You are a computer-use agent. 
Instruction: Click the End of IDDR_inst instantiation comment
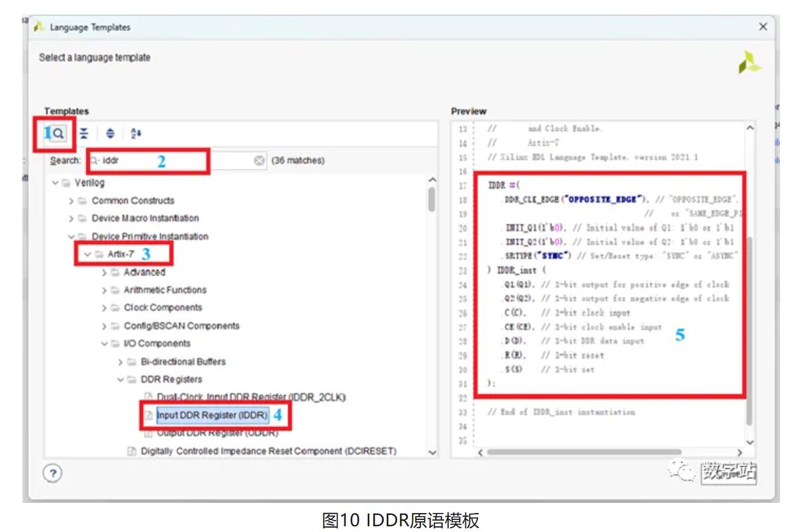562,412
